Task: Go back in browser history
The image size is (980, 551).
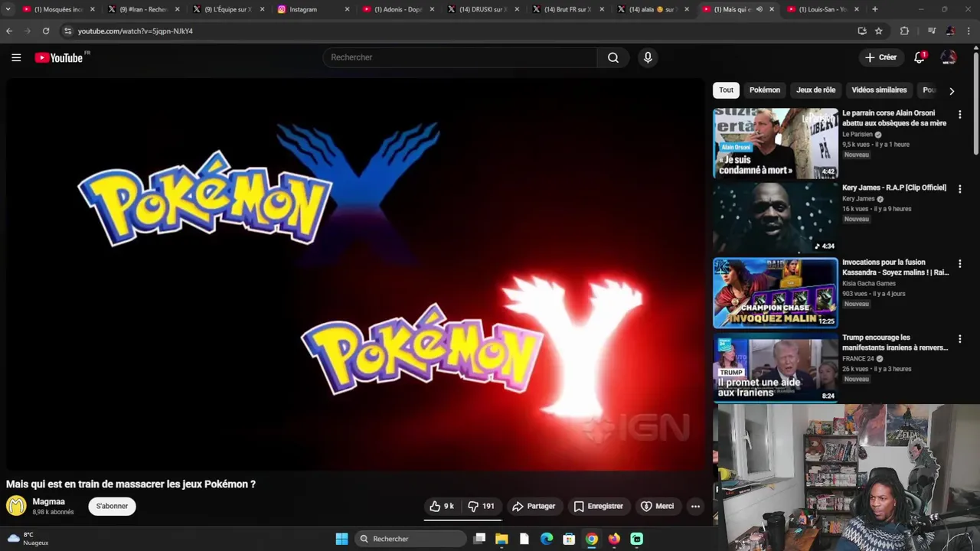Action: 9,31
